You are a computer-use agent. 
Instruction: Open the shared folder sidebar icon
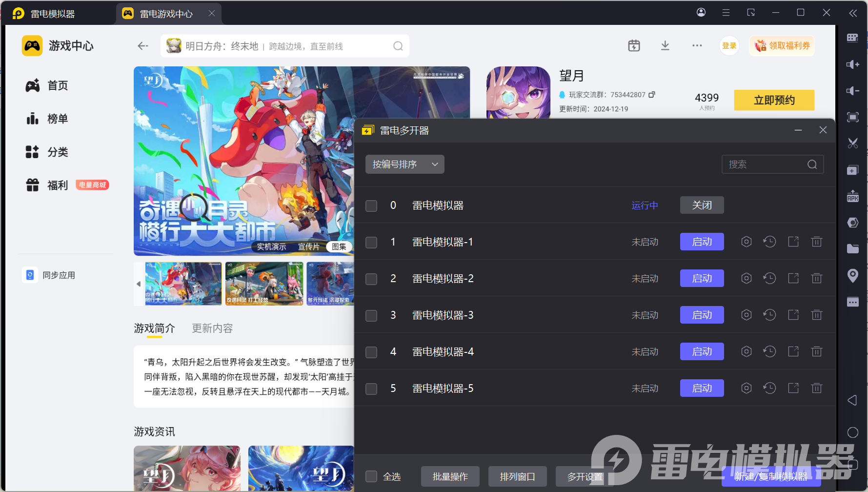click(852, 249)
